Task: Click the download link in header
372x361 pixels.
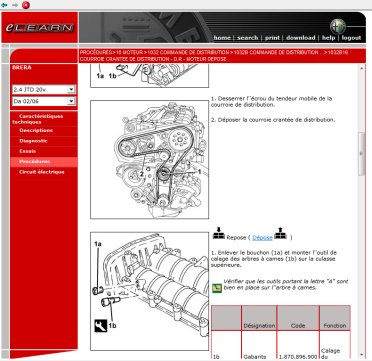Action: 301,38
